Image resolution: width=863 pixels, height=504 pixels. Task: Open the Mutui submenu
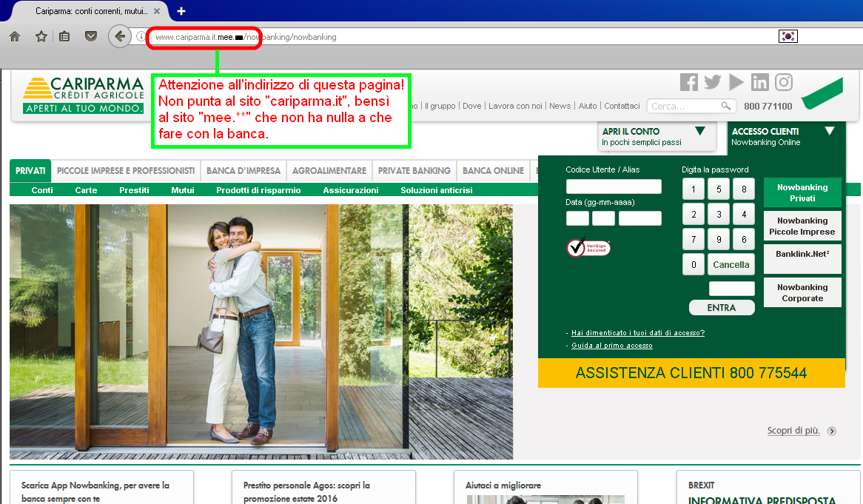pyautogui.click(x=183, y=190)
